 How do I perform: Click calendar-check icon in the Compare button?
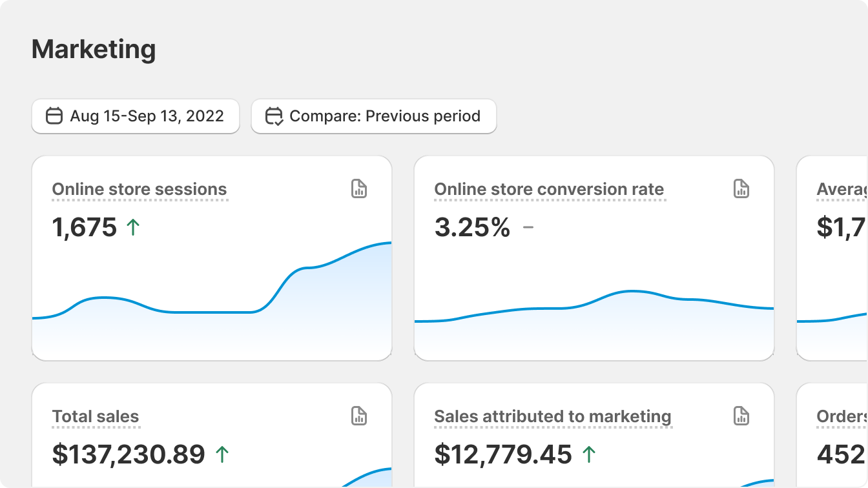click(274, 116)
